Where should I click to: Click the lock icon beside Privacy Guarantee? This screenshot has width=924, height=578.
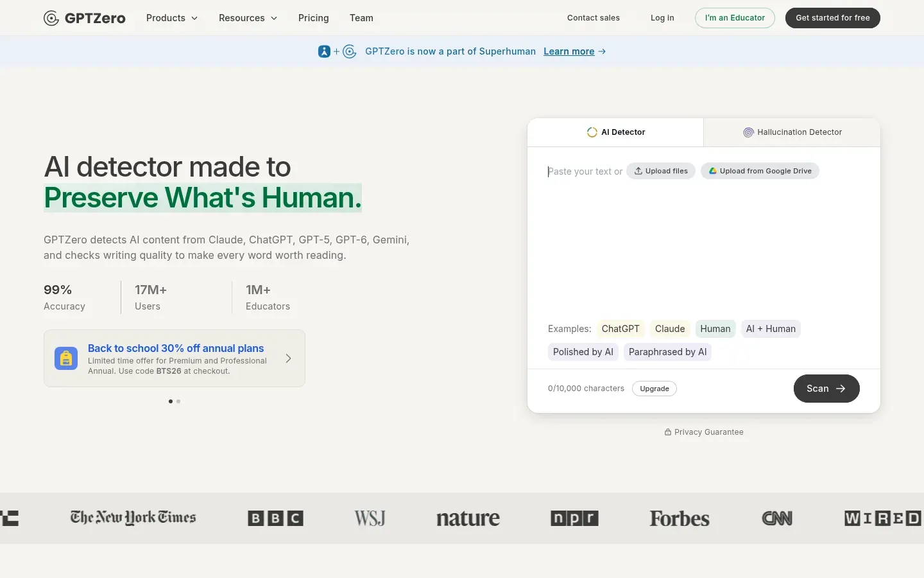point(668,432)
